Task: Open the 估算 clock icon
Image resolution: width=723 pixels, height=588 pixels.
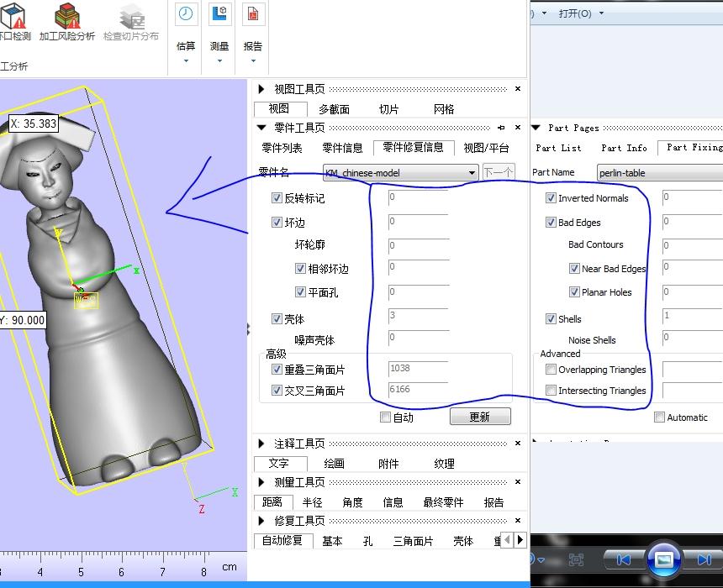Action: (186, 14)
